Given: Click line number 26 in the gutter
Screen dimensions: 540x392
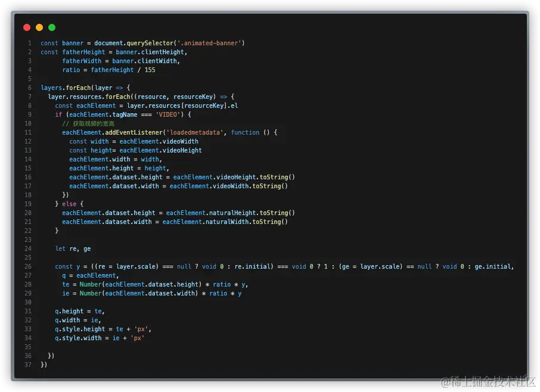Looking at the screenshot, I should 28,266.
